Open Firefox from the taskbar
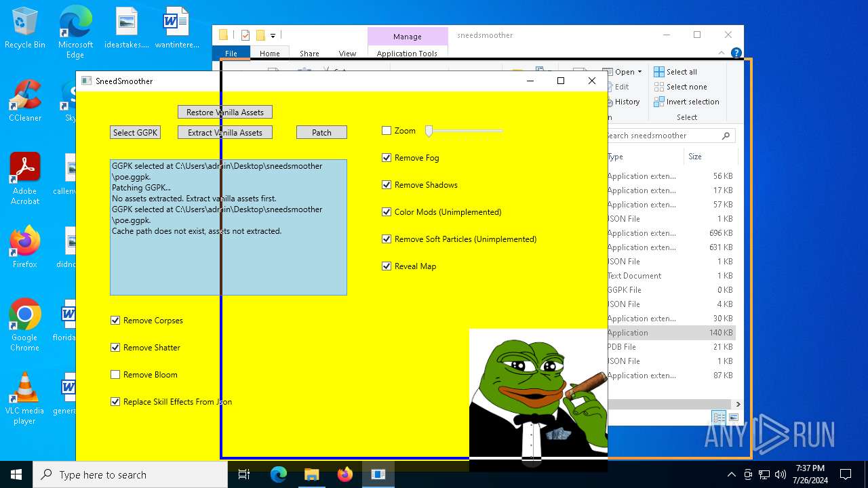 (x=344, y=474)
